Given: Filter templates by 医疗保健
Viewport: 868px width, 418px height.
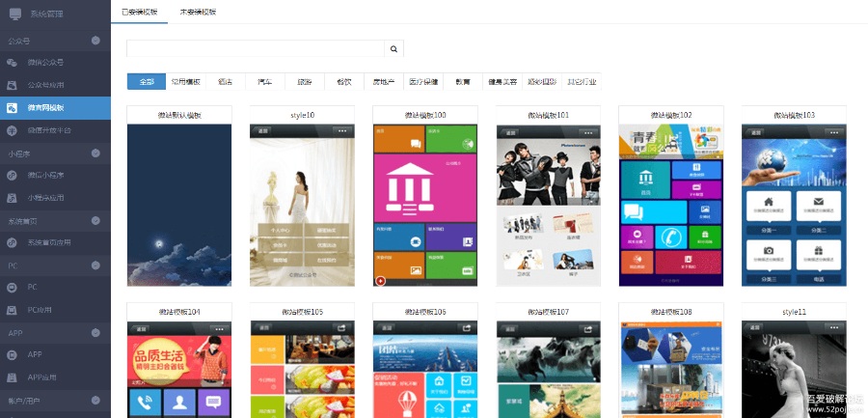Looking at the screenshot, I should (423, 81).
